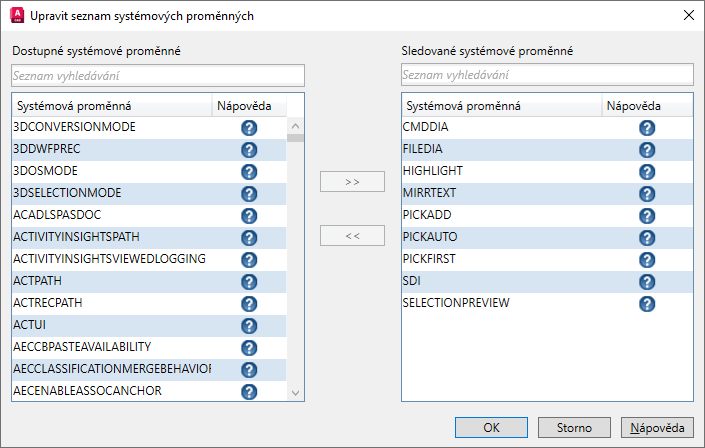The height and width of the screenshot is (448, 705).
Task: Cancel using the Storno button
Action: coord(574,428)
